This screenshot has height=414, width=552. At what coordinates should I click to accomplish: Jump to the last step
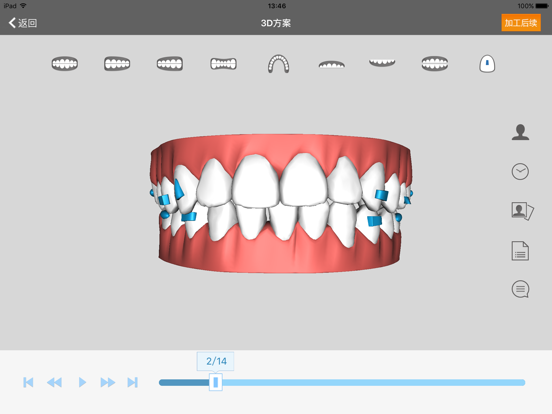click(x=132, y=382)
